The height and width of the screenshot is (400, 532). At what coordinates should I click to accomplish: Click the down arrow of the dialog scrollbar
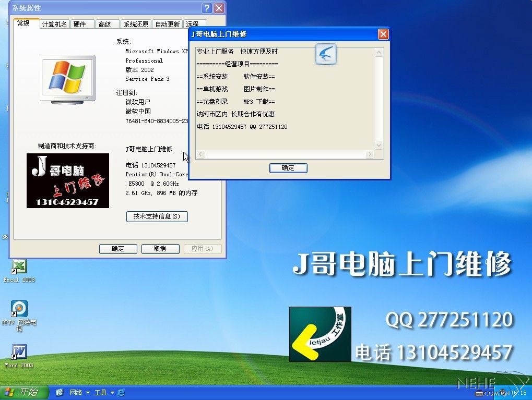pos(379,145)
